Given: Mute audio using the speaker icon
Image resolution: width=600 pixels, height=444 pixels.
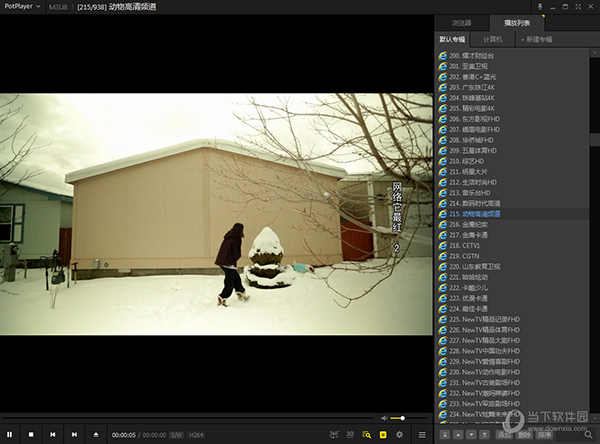Looking at the screenshot, I should [x=384, y=418].
